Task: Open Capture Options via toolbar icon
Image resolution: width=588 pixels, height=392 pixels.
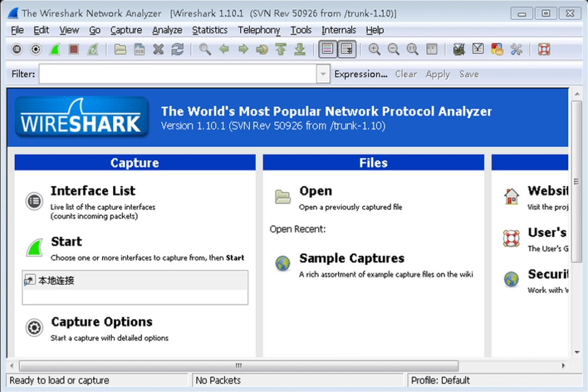Action: coord(35,49)
